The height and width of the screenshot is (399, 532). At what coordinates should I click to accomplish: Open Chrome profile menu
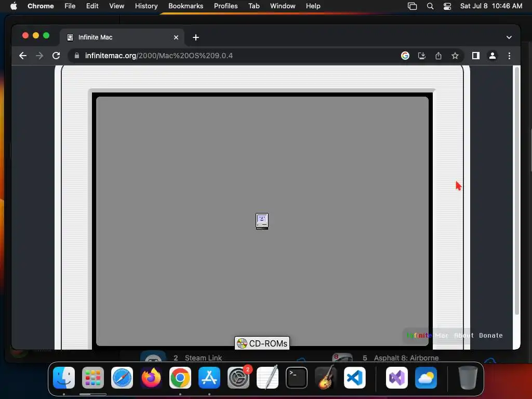click(493, 56)
